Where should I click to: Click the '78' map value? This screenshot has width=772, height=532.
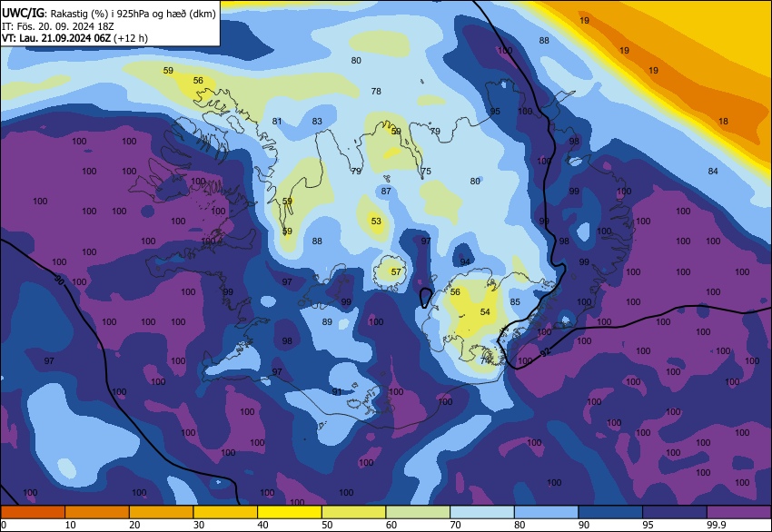376,91
